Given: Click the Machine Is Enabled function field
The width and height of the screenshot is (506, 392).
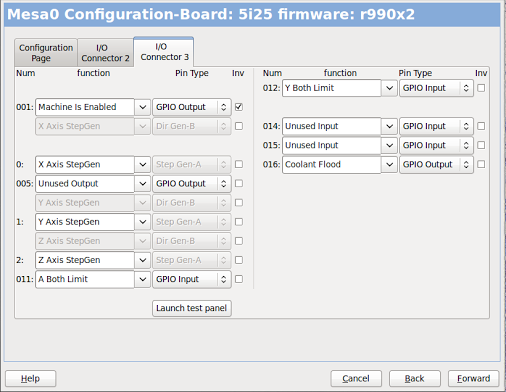Looking at the screenshot, I should [85, 107].
